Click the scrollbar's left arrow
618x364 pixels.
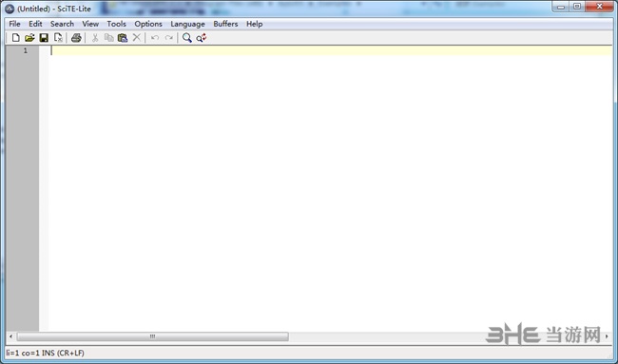(11, 336)
